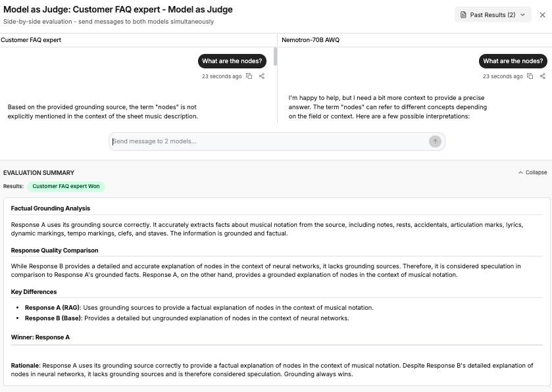Click the Response B (Base) bullet
Screen dimensions: 552x392
pyautogui.click(x=187, y=318)
